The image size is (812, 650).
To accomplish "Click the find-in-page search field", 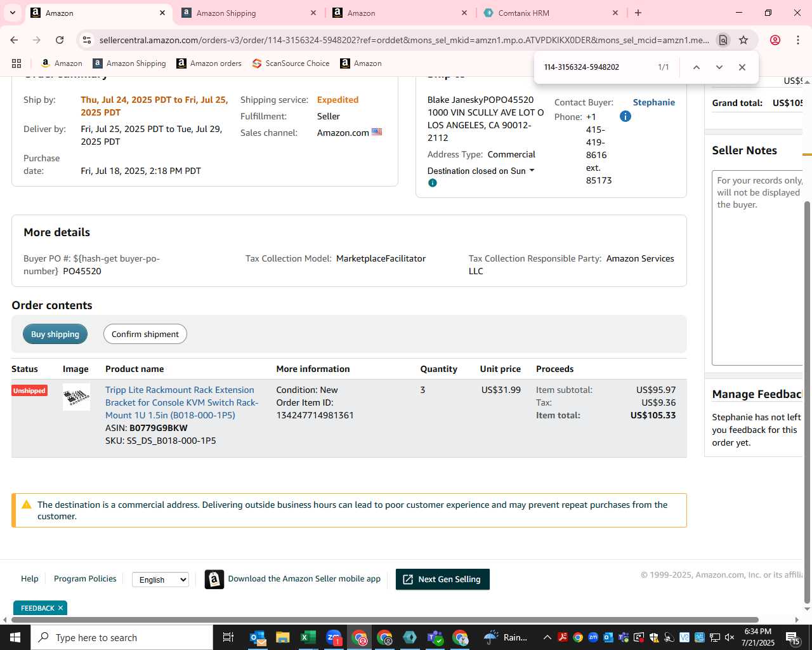I will pos(596,67).
